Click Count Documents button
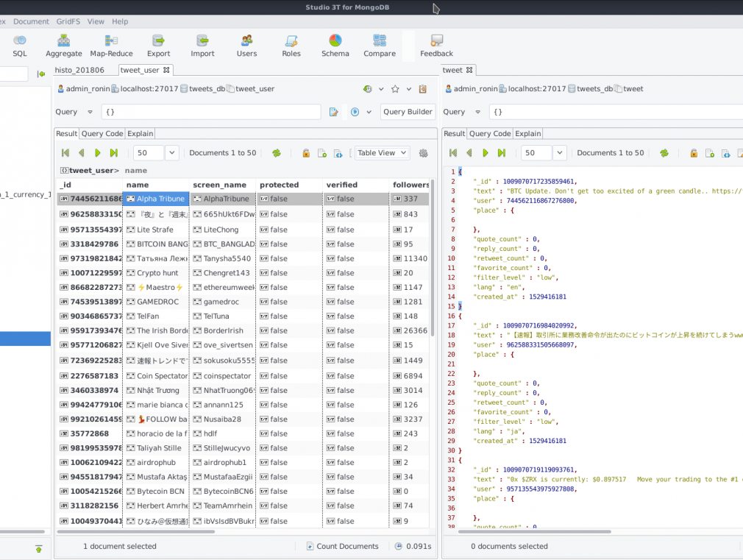The height and width of the screenshot is (560, 743). [x=343, y=546]
